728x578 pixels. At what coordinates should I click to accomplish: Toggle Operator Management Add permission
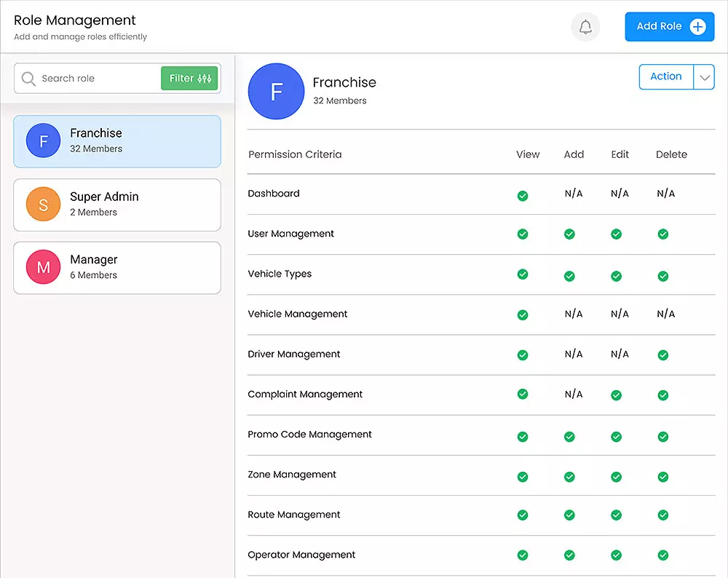pyautogui.click(x=570, y=555)
